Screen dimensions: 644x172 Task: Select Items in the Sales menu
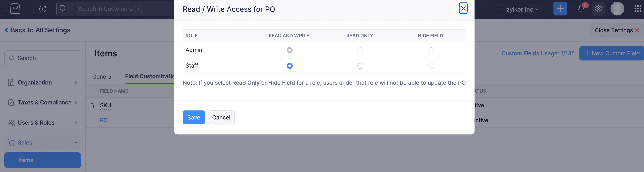click(42, 160)
